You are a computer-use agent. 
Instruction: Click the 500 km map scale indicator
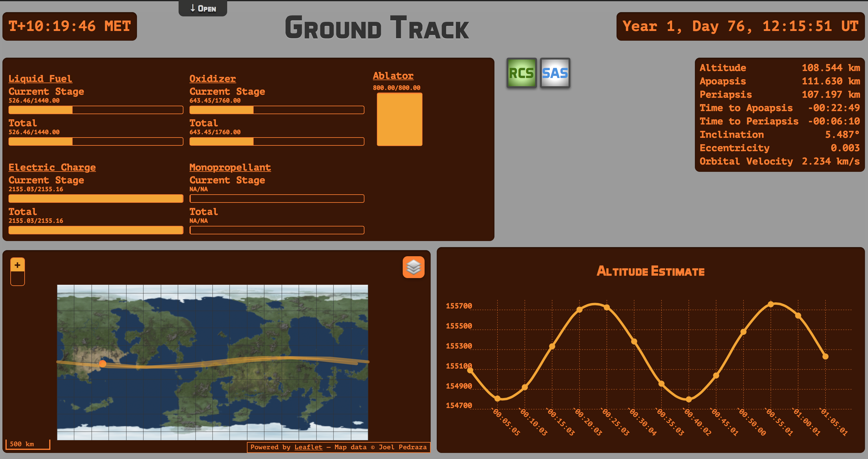pos(28,444)
